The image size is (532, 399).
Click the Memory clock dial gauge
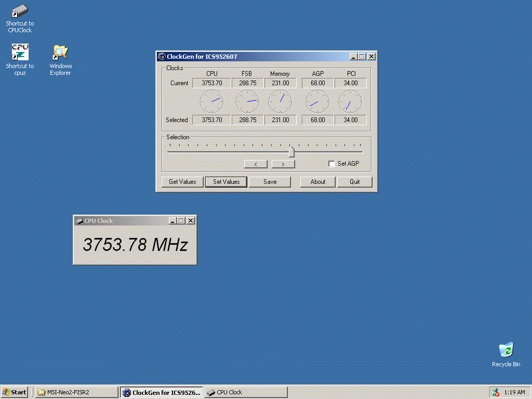[x=280, y=101]
